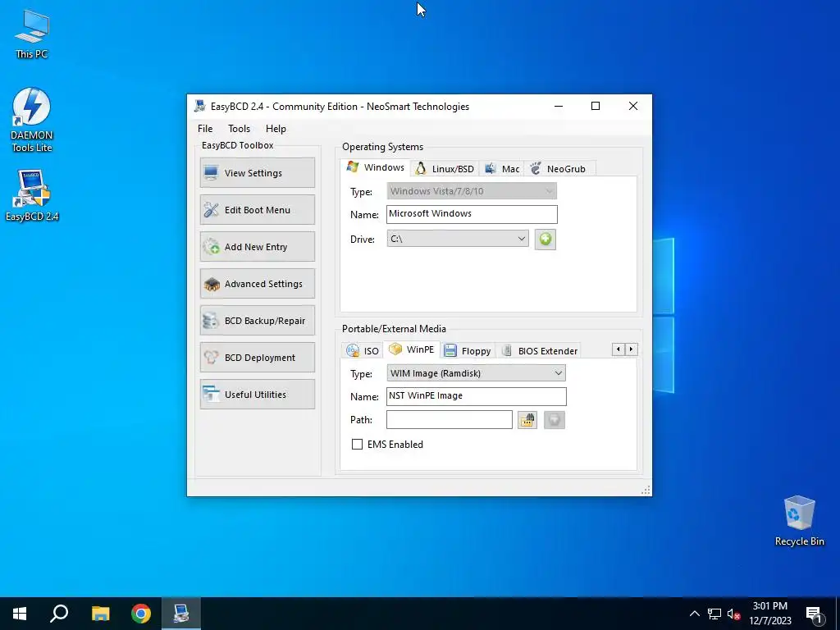Open the Help menu
840x630 pixels.
pyautogui.click(x=276, y=129)
